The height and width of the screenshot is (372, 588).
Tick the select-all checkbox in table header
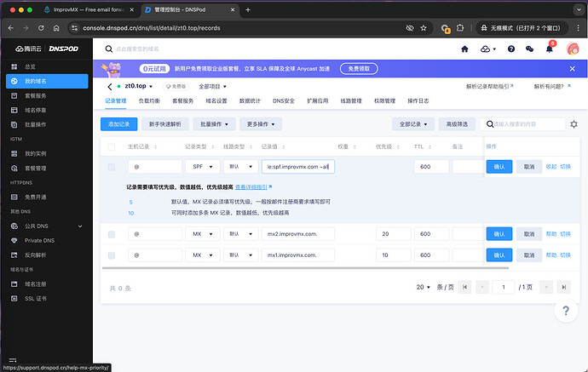pos(112,146)
